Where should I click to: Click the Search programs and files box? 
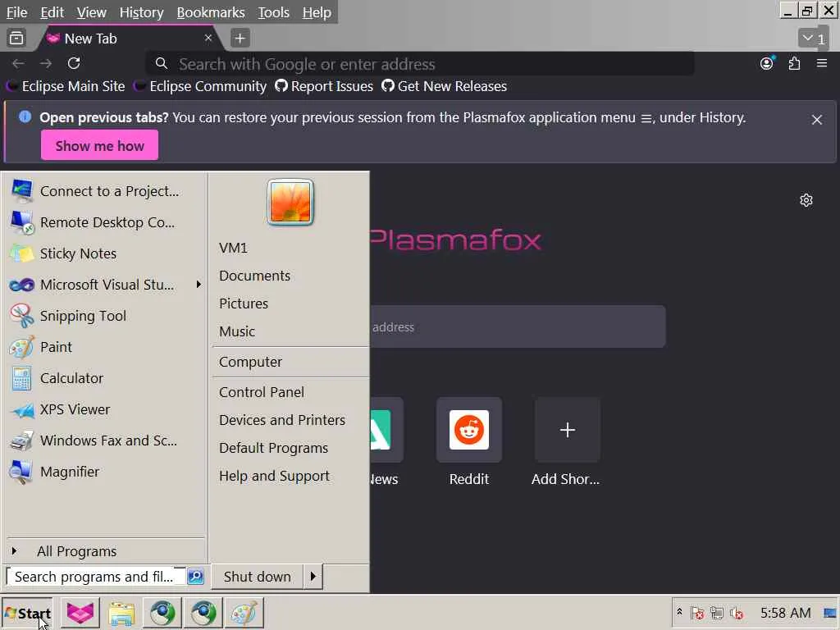coord(95,577)
